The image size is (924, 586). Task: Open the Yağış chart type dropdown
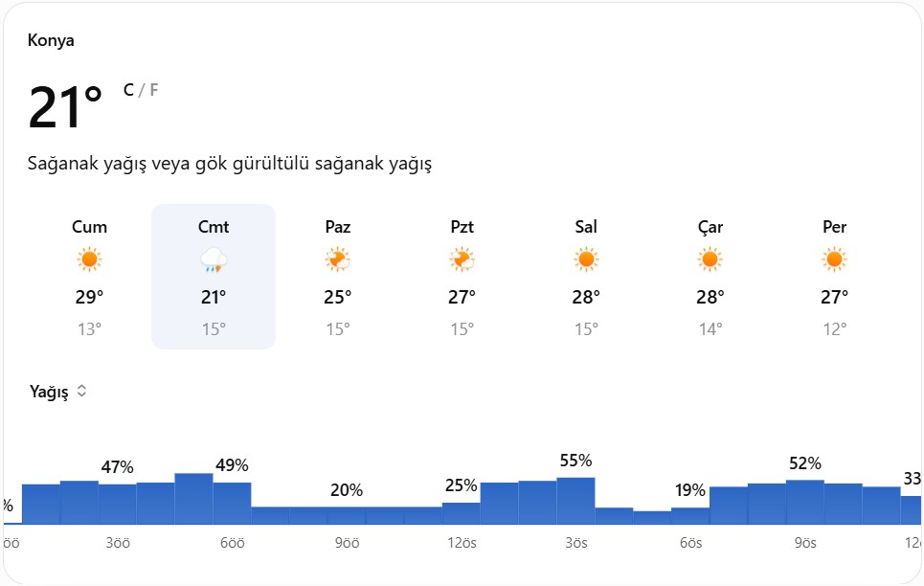click(57, 392)
